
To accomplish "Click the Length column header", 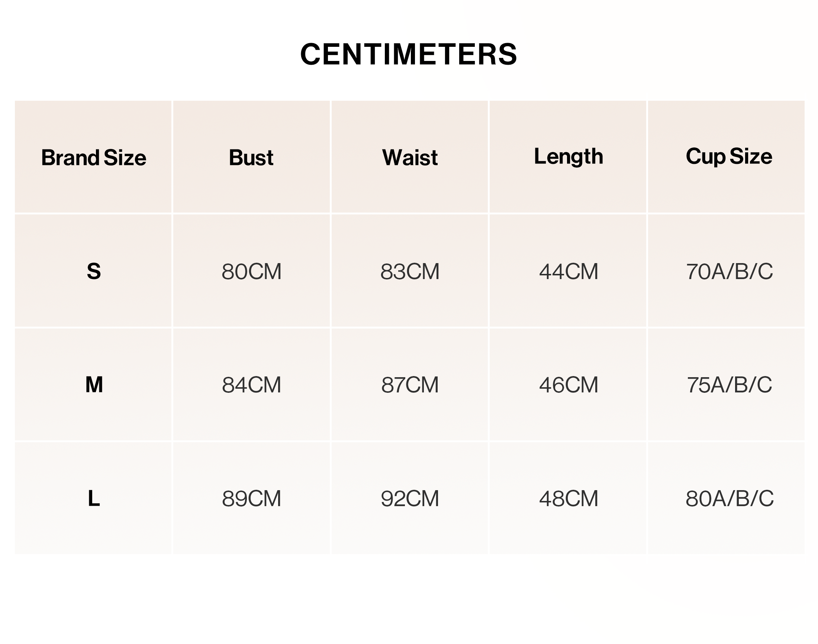I will tap(568, 156).
